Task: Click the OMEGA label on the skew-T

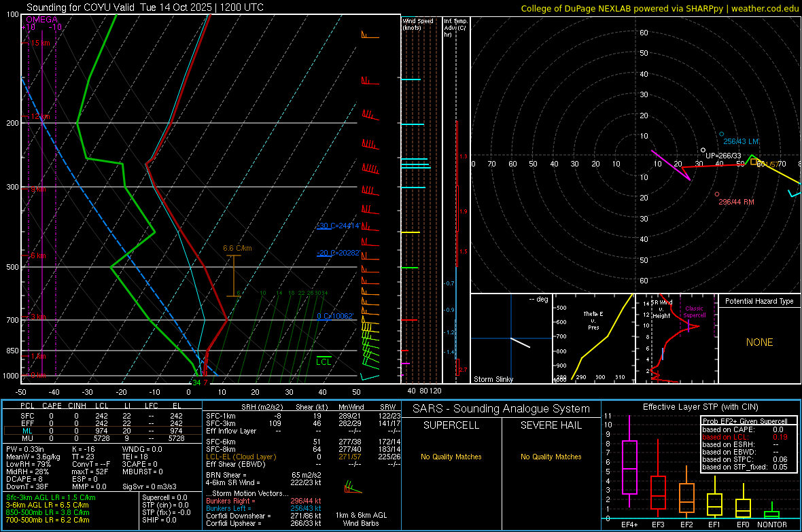Action: click(x=41, y=20)
